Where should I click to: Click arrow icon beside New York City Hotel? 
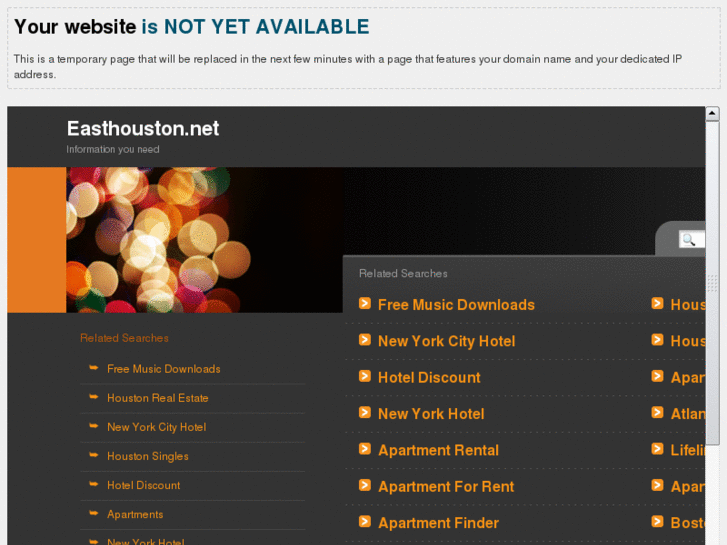(365, 340)
